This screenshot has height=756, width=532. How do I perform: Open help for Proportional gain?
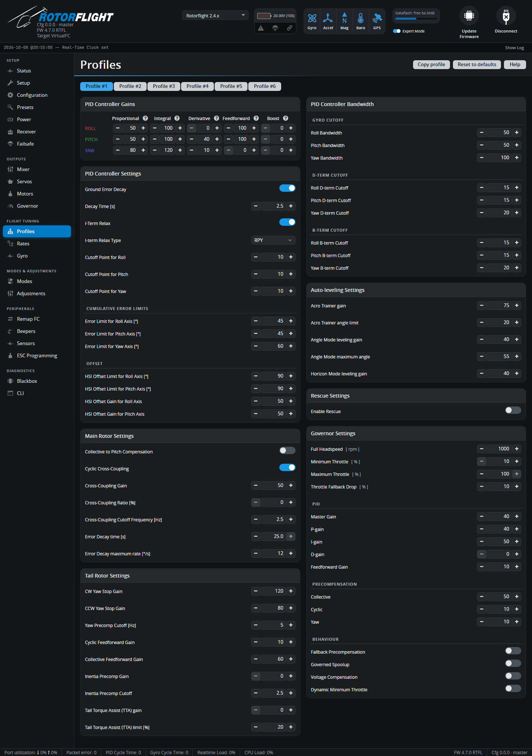(x=145, y=118)
